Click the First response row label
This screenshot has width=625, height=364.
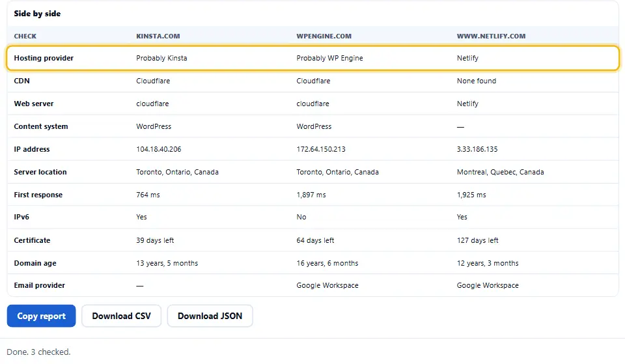(x=38, y=195)
